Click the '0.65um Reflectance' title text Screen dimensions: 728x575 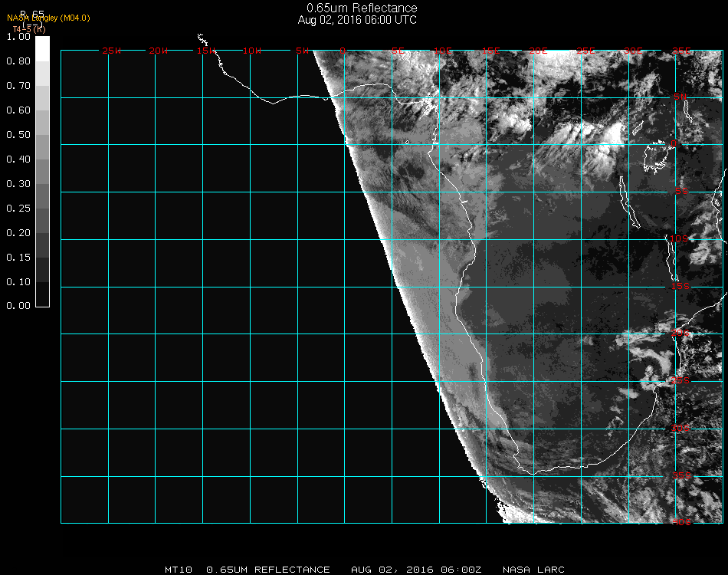(x=362, y=8)
